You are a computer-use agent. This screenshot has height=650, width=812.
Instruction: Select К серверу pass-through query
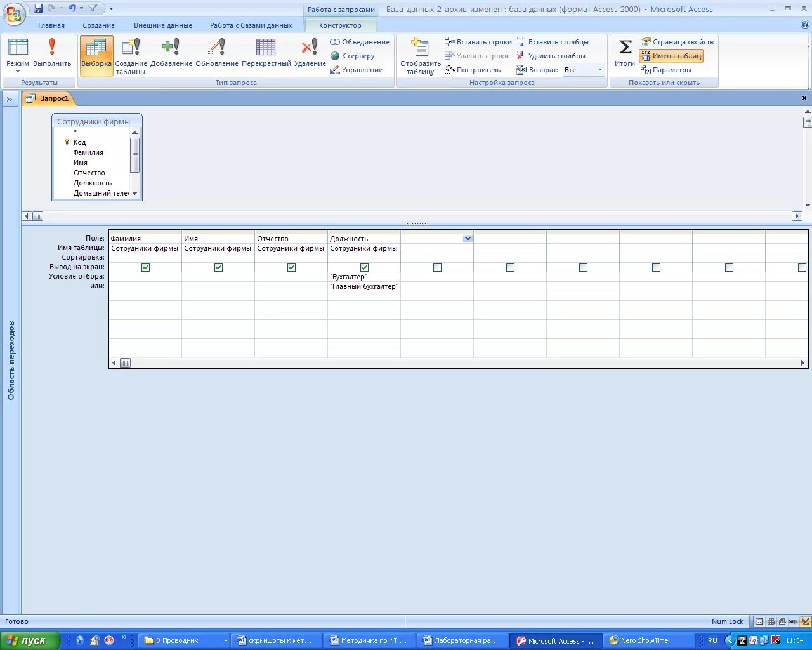[x=353, y=56]
